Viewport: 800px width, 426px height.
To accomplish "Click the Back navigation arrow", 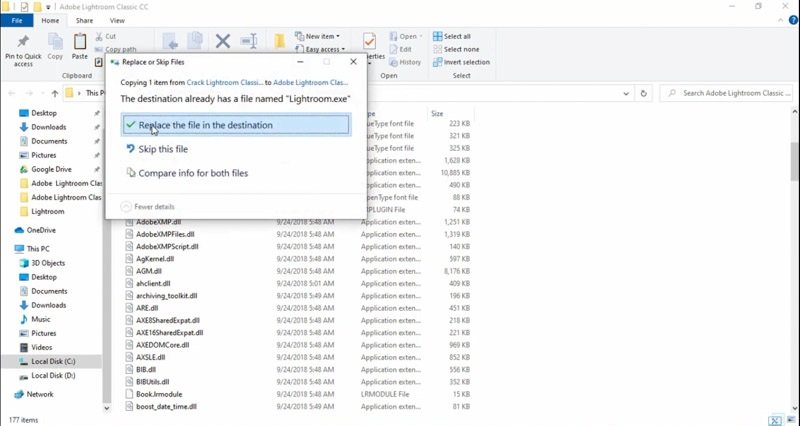I will pos(12,93).
